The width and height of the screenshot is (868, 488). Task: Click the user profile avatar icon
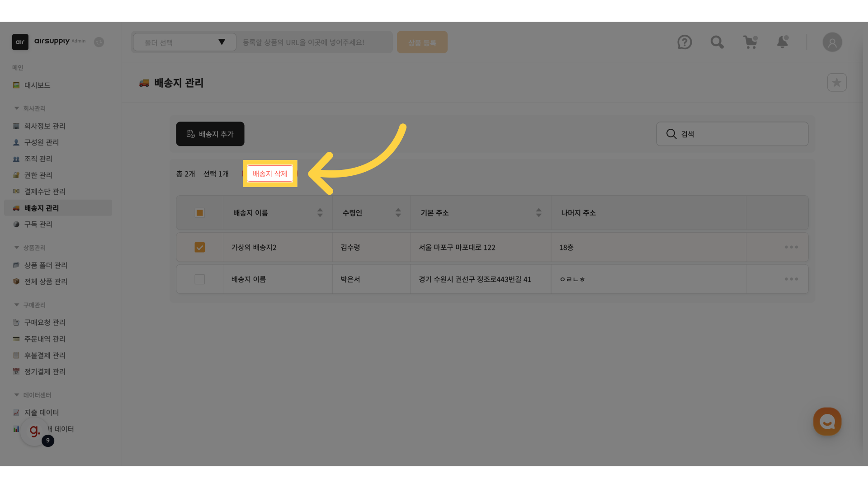(832, 42)
